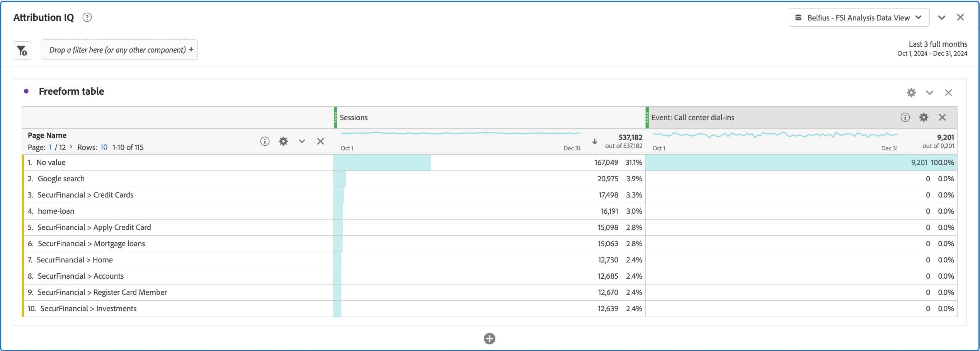The width and height of the screenshot is (980, 351).
Task: Click the filter drop zone
Action: pos(120,50)
